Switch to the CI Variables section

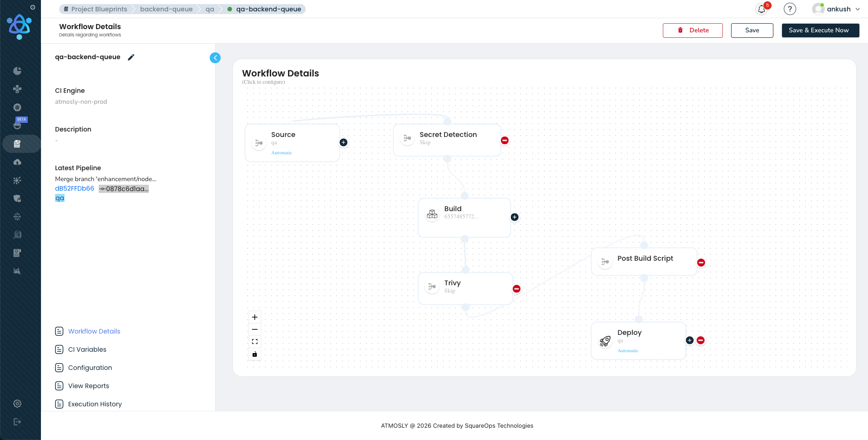click(x=87, y=349)
